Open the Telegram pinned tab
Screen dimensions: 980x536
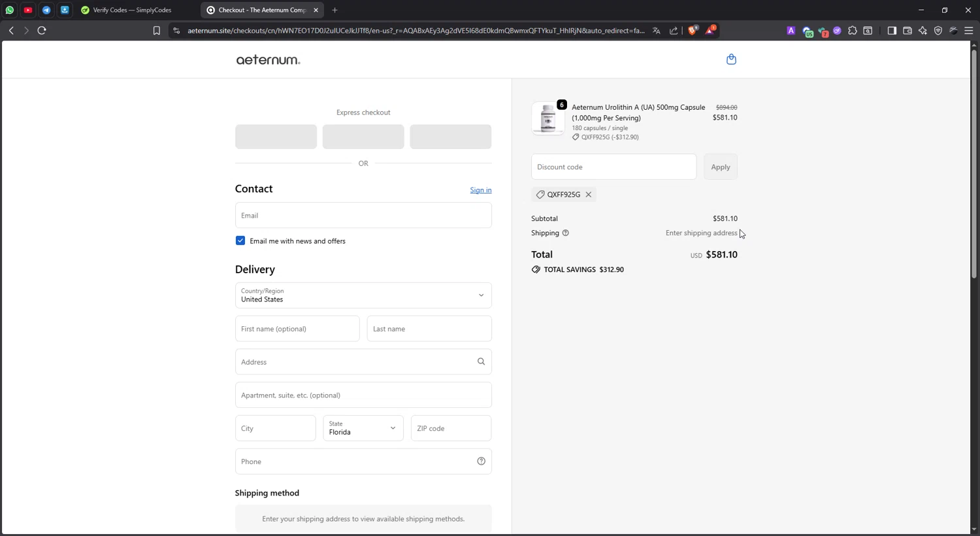[46, 10]
